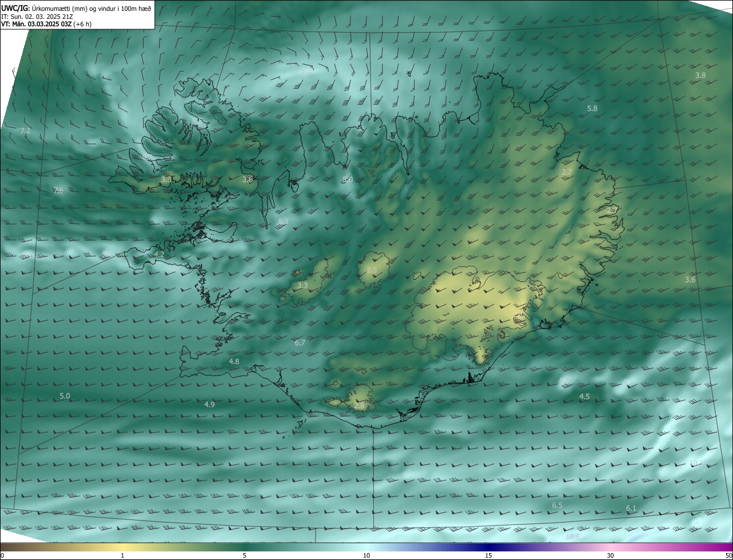The width and height of the screenshot is (733, 560).
Task: Select the 6.5 value label
Action: pos(557,505)
